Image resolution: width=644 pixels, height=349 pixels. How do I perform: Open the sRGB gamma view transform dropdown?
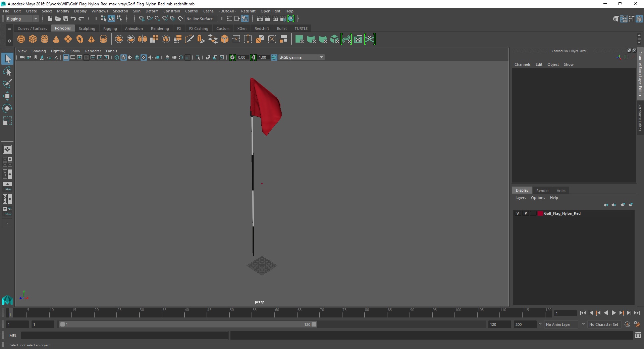(x=301, y=57)
